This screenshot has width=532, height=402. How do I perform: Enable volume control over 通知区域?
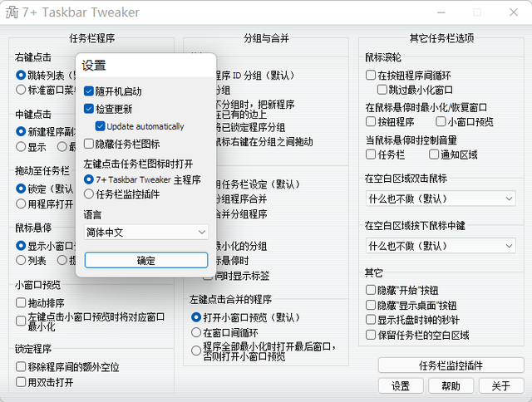click(434, 154)
